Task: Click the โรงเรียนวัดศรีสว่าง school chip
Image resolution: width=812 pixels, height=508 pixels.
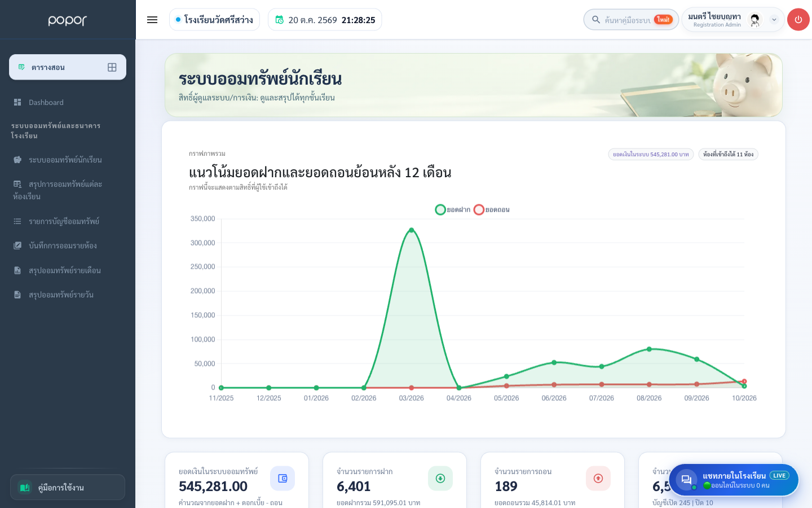Action: [x=214, y=20]
